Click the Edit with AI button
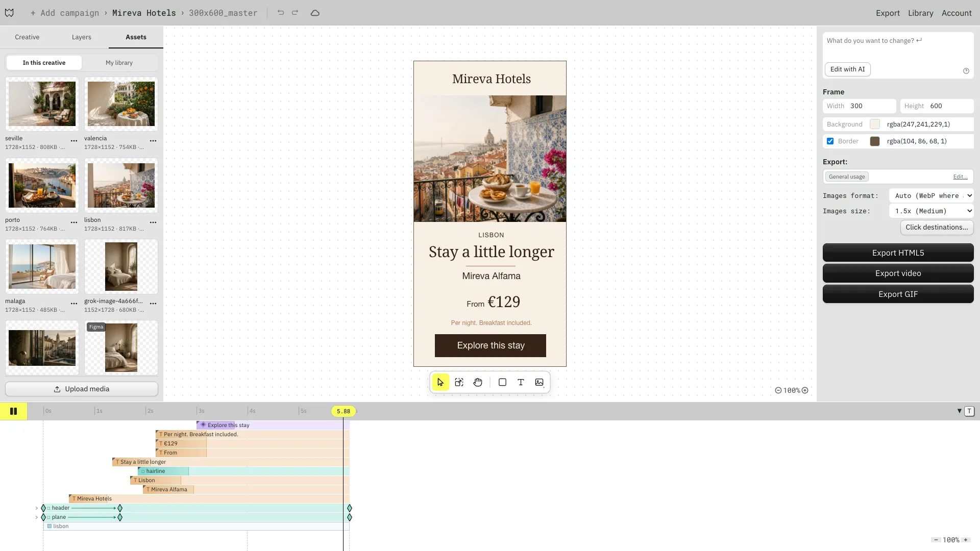980x551 pixels. pyautogui.click(x=848, y=69)
